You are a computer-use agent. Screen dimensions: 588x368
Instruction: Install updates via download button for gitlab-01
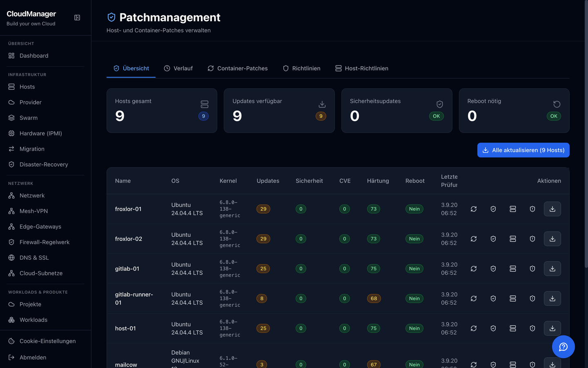pos(552,269)
